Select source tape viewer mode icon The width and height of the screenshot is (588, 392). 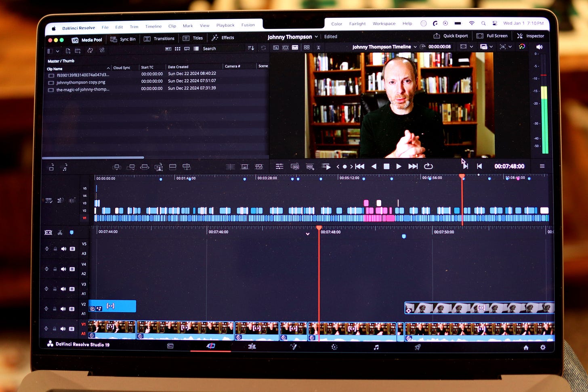coord(285,47)
